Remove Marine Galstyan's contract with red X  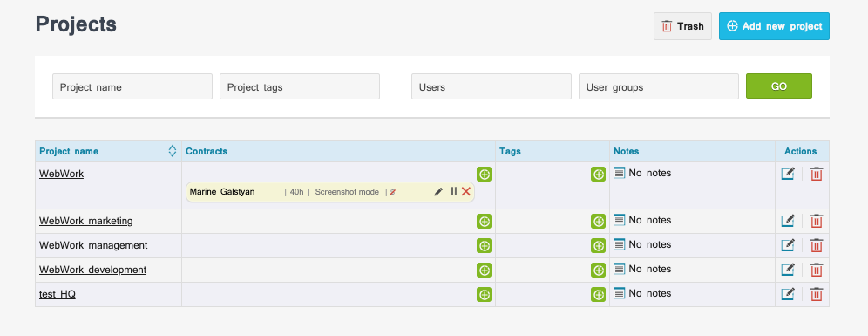pos(466,192)
